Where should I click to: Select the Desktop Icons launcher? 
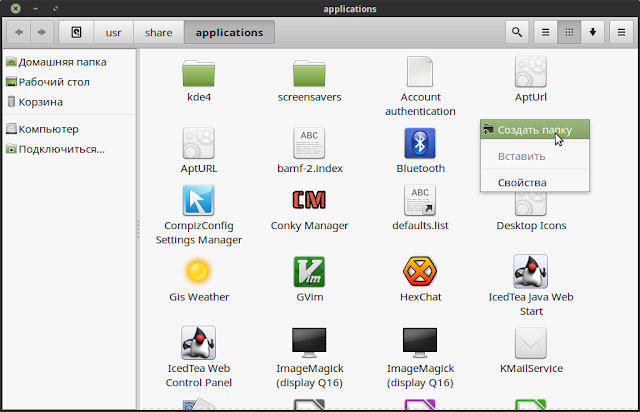(x=531, y=212)
